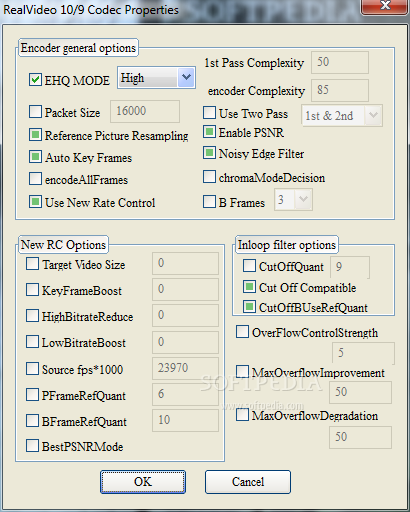Click the OverFlowControlStrength value field

pyautogui.click(x=363, y=353)
